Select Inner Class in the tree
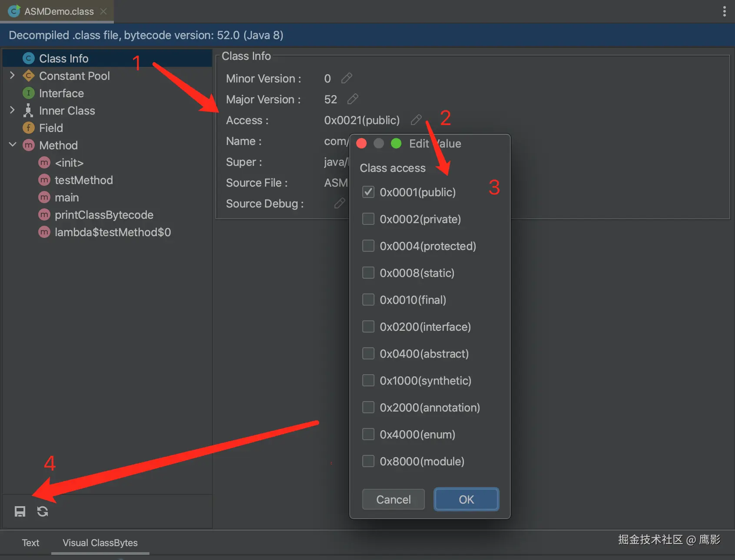735x560 pixels. [x=107, y=110]
